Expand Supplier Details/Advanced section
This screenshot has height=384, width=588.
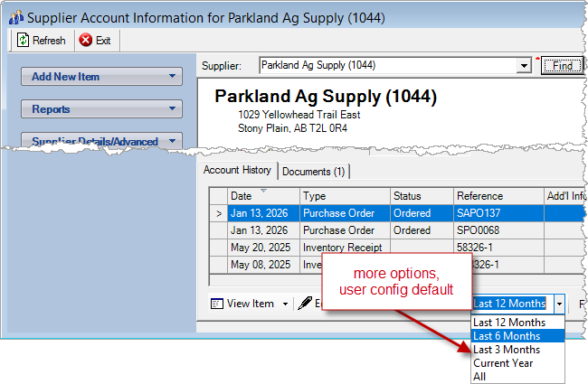click(101, 141)
